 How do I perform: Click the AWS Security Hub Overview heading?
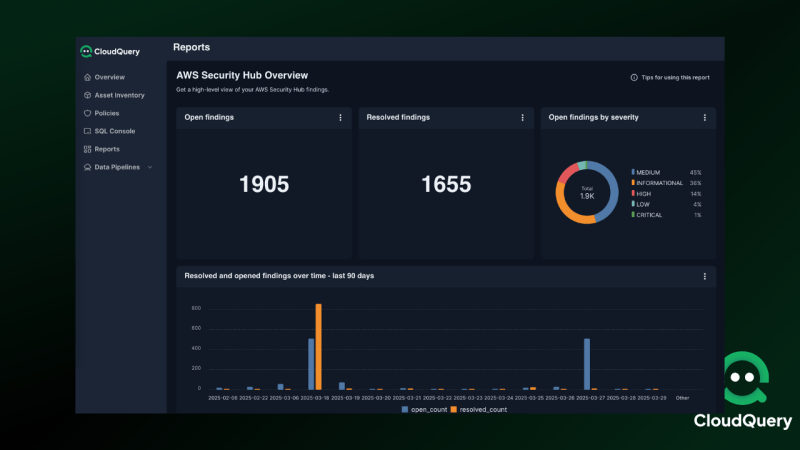click(x=242, y=76)
